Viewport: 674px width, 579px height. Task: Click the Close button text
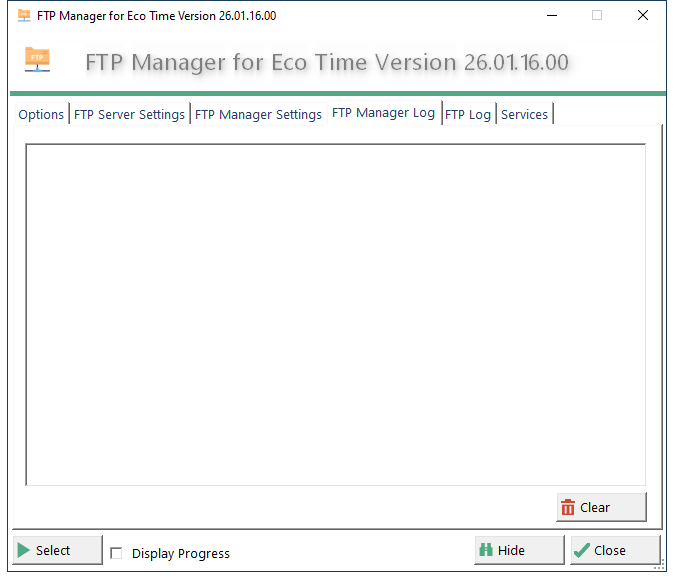[x=610, y=550]
